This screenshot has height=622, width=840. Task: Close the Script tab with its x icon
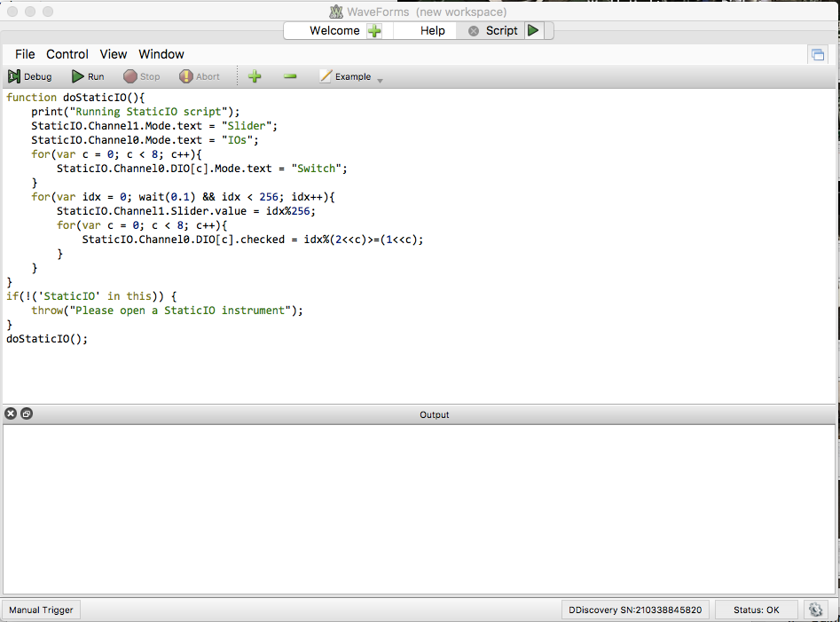point(474,31)
